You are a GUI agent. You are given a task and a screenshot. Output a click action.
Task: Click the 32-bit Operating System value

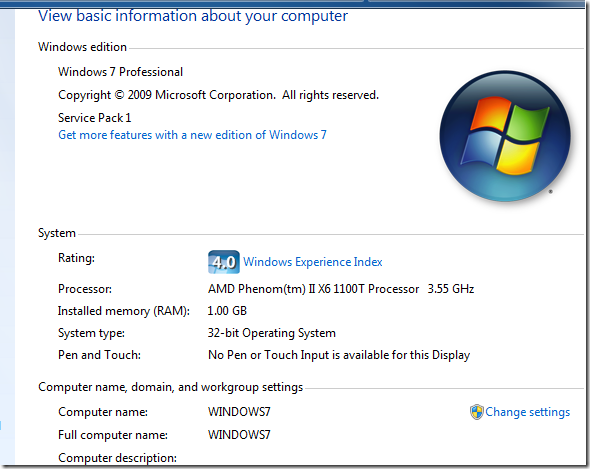click(271, 333)
